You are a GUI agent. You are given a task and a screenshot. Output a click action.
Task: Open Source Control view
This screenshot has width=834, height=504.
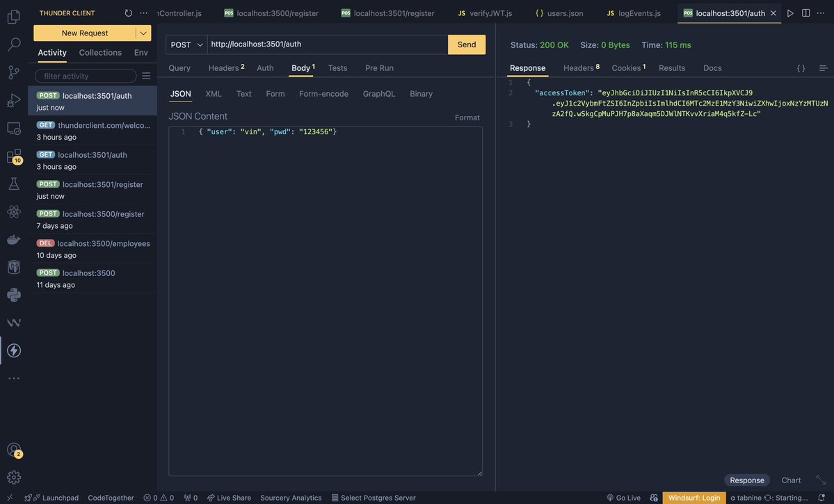(x=14, y=72)
